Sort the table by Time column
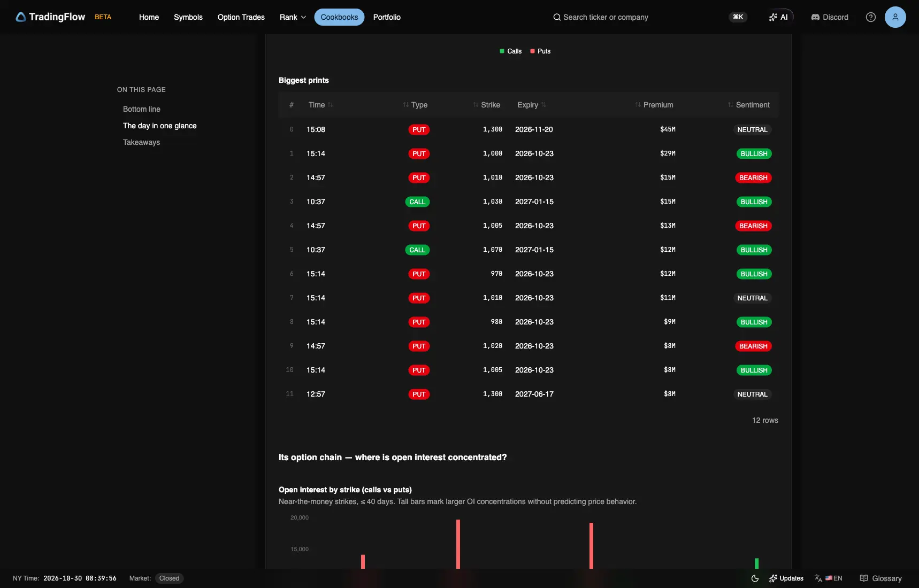The width and height of the screenshot is (919, 588). click(x=320, y=105)
